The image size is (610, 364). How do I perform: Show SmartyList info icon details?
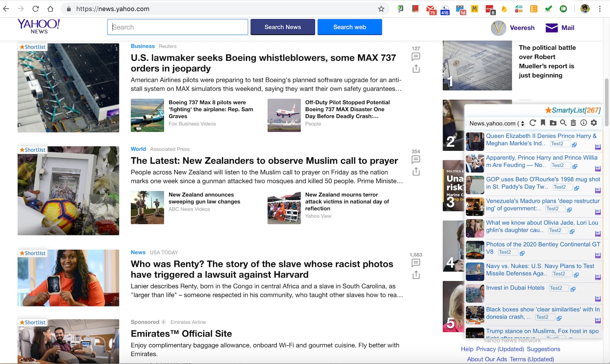(x=583, y=123)
